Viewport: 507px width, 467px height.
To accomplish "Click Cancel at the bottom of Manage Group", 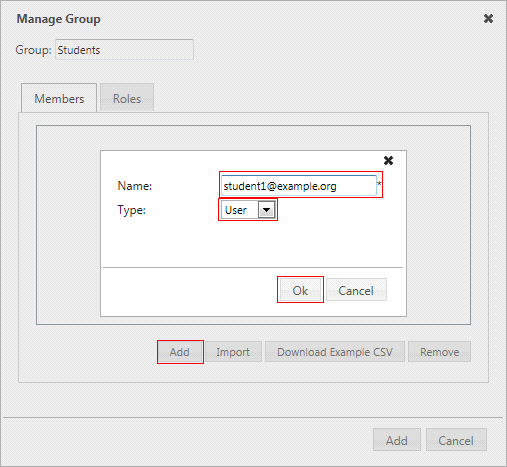I will coord(456,440).
